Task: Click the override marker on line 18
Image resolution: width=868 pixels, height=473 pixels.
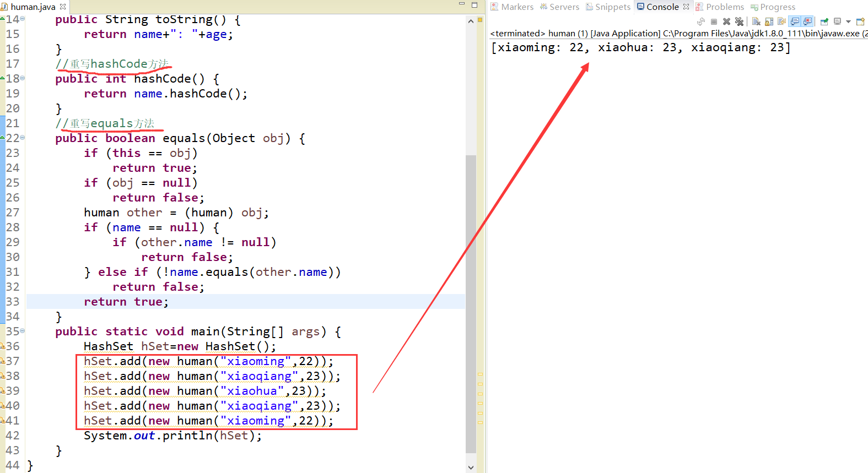Action: 3,78
